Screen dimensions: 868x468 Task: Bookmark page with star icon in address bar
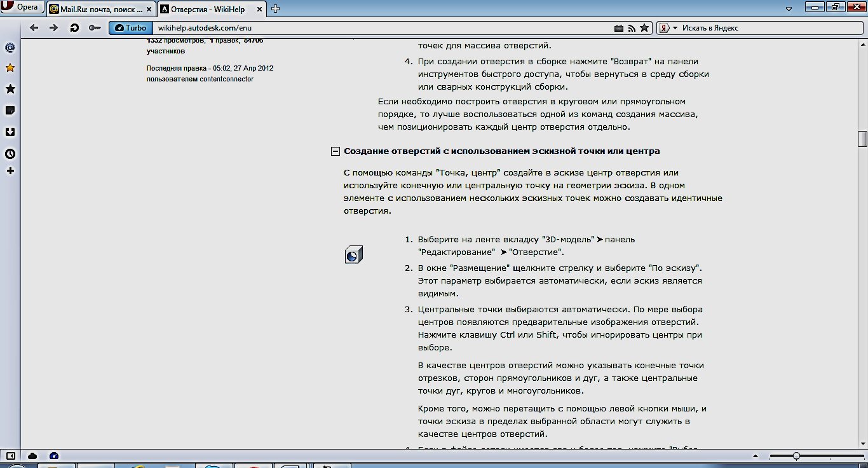point(644,28)
